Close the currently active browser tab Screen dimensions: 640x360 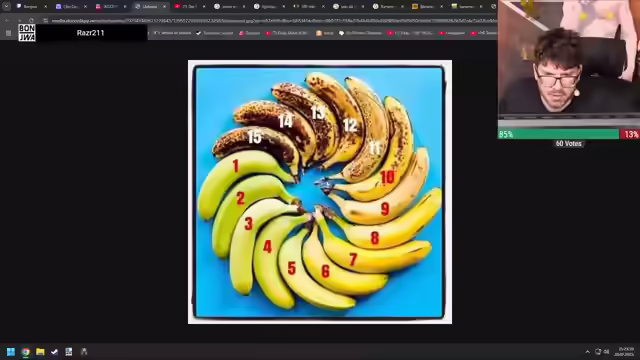coord(164,7)
